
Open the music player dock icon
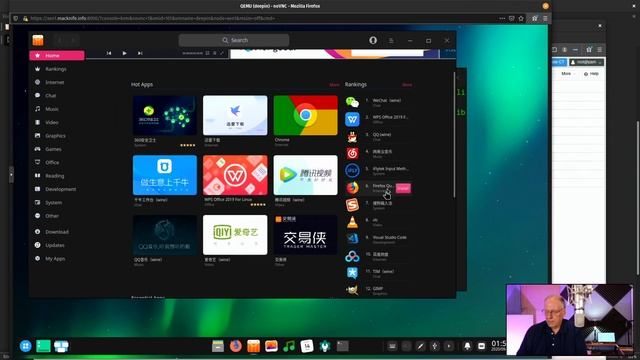coord(289,346)
